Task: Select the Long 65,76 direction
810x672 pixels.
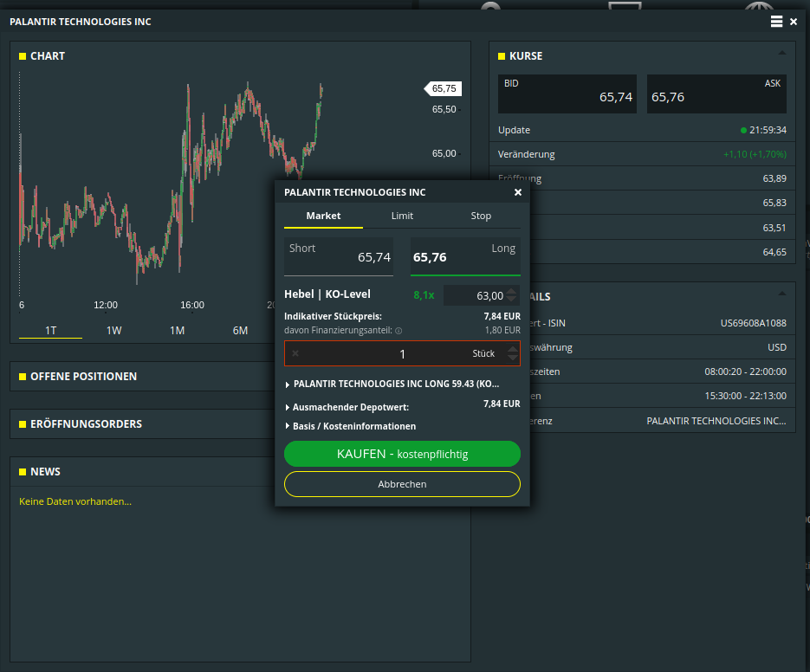Action: (465, 256)
